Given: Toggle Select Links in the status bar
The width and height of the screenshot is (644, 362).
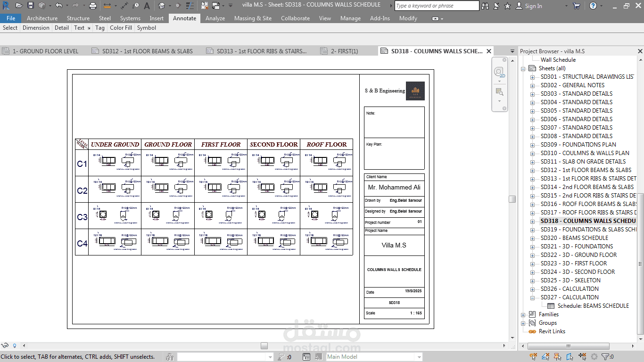Looking at the screenshot, I should tap(533, 357).
